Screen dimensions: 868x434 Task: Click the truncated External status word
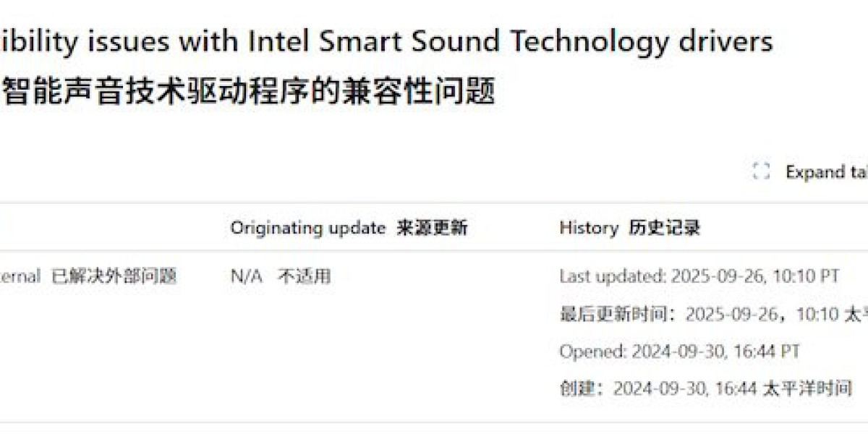pyautogui.click(x=20, y=276)
